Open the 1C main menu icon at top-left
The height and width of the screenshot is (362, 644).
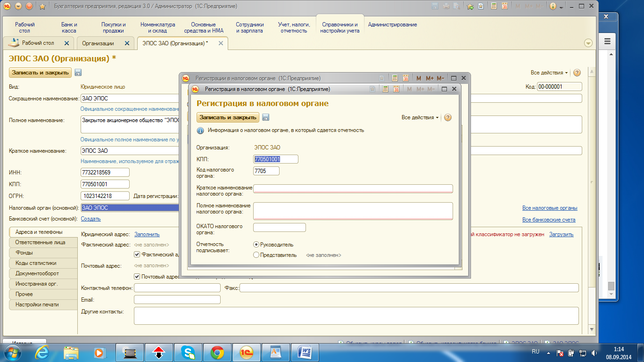pos(7,6)
